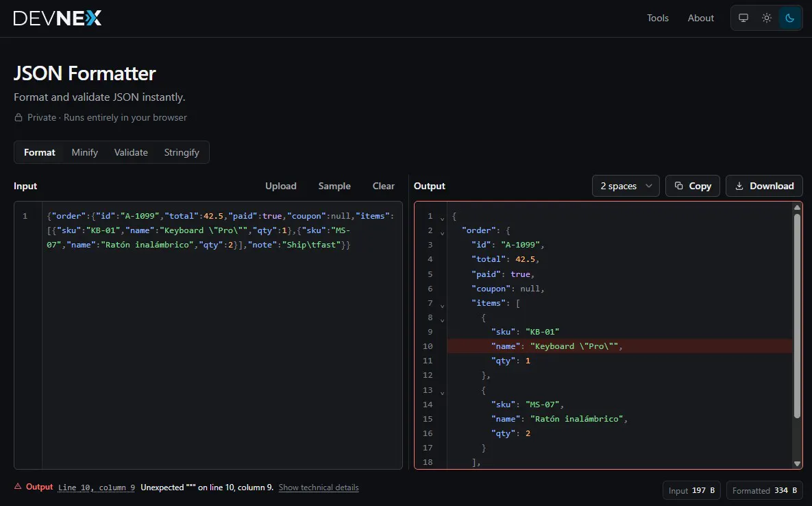Image resolution: width=812 pixels, height=506 pixels.
Task: Switch to light theme sun icon
Action: click(x=766, y=18)
